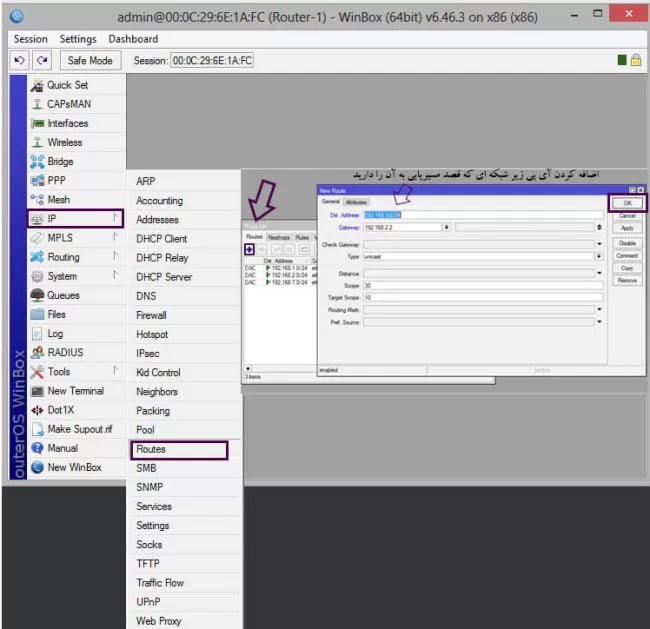Image resolution: width=650 pixels, height=629 pixels.
Task: Open the route Type dropdown arrow
Action: click(599, 257)
